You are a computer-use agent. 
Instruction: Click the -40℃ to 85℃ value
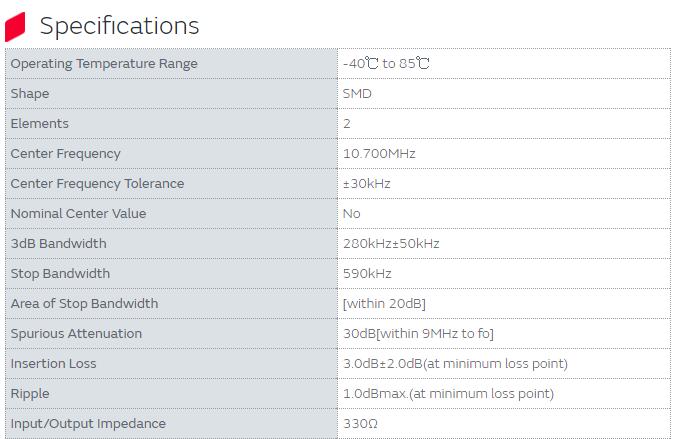(386, 64)
